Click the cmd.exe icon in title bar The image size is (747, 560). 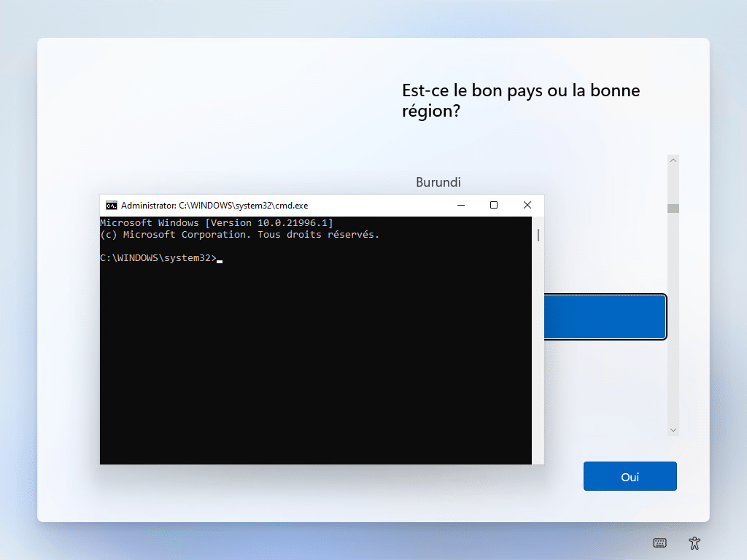112,206
